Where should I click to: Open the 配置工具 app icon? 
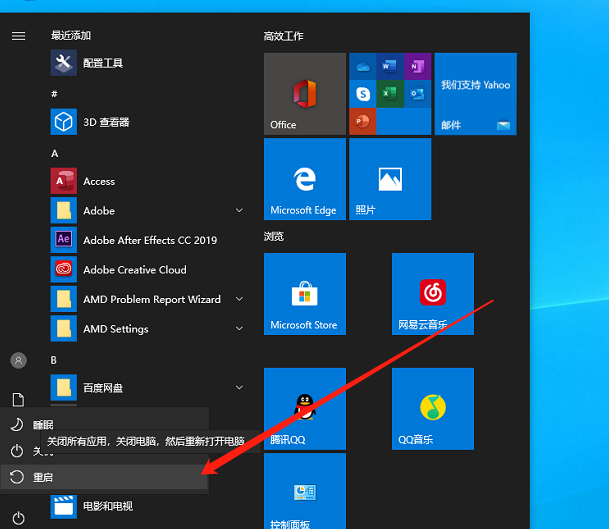64,63
